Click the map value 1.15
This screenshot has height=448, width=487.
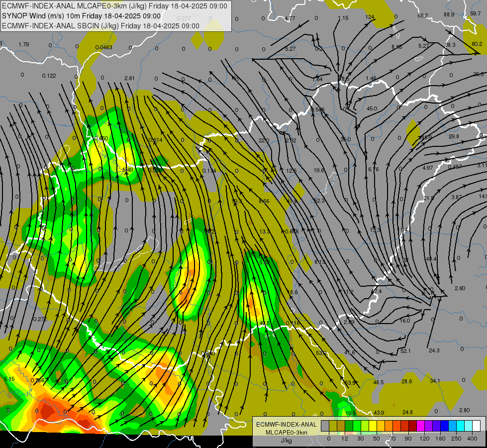[343, 18]
